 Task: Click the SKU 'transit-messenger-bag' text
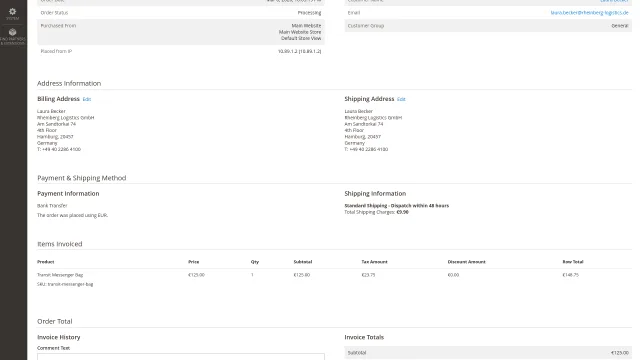pos(65,284)
